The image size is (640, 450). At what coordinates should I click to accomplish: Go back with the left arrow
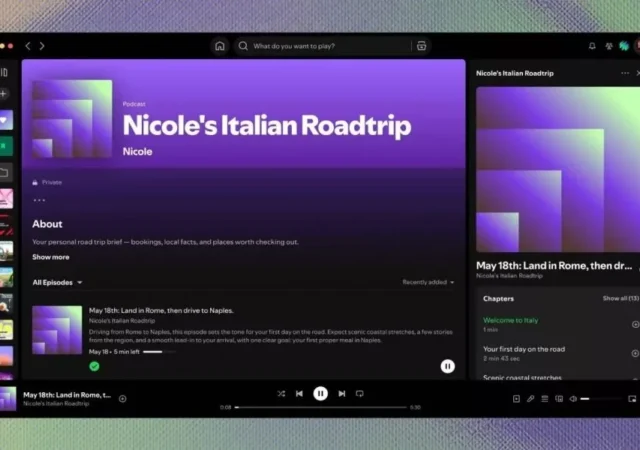(28, 46)
